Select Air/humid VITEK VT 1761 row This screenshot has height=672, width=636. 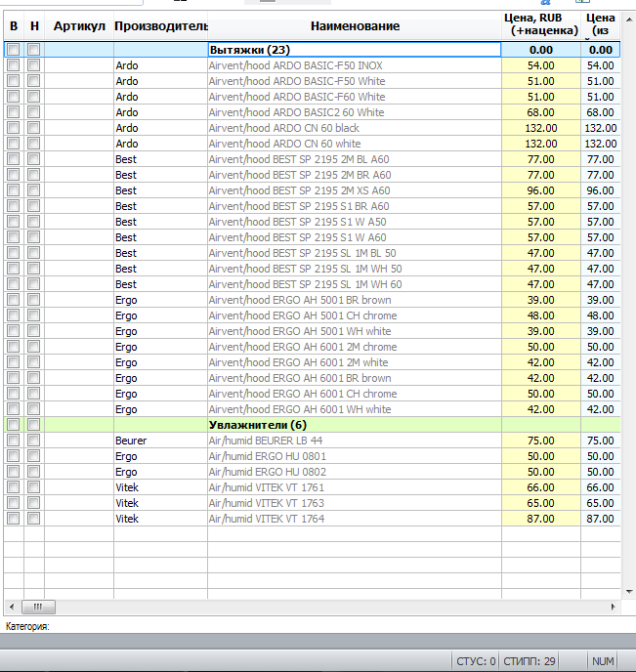(312, 487)
